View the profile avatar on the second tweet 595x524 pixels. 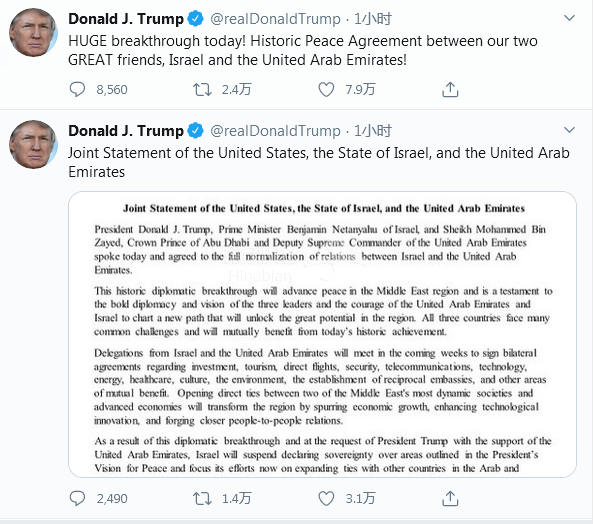(33, 145)
